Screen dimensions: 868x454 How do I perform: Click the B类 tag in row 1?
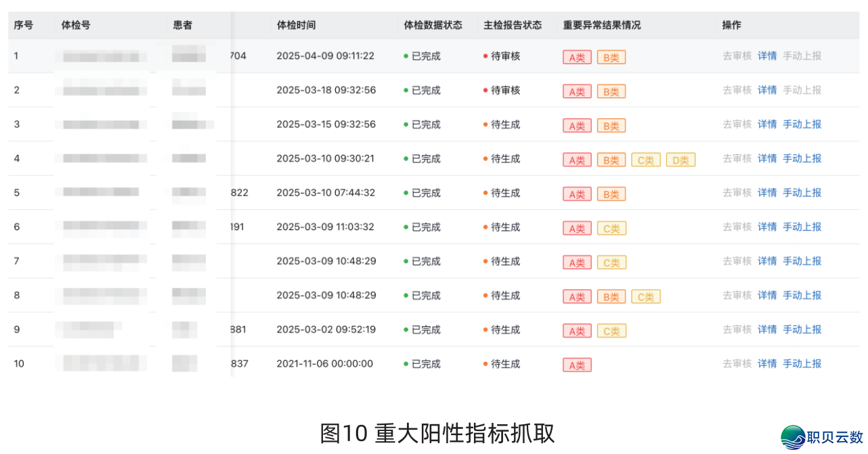point(611,57)
